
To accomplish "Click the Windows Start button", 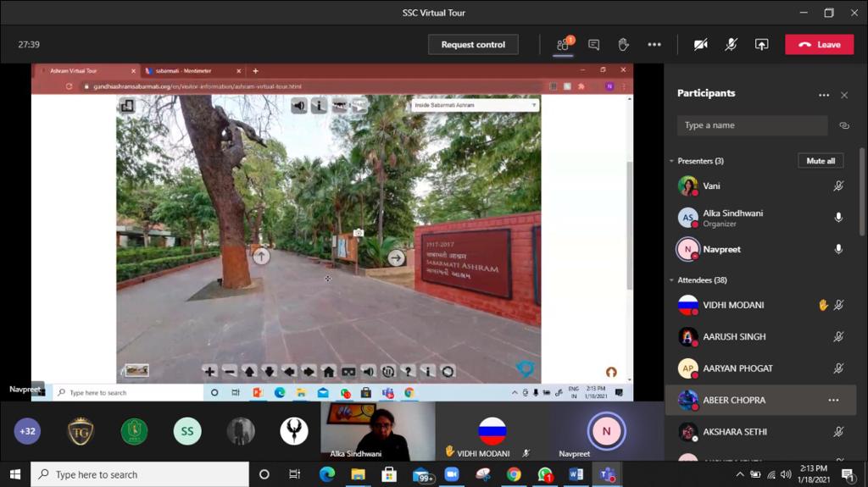I will pyautogui.click(x=15, y=474).
